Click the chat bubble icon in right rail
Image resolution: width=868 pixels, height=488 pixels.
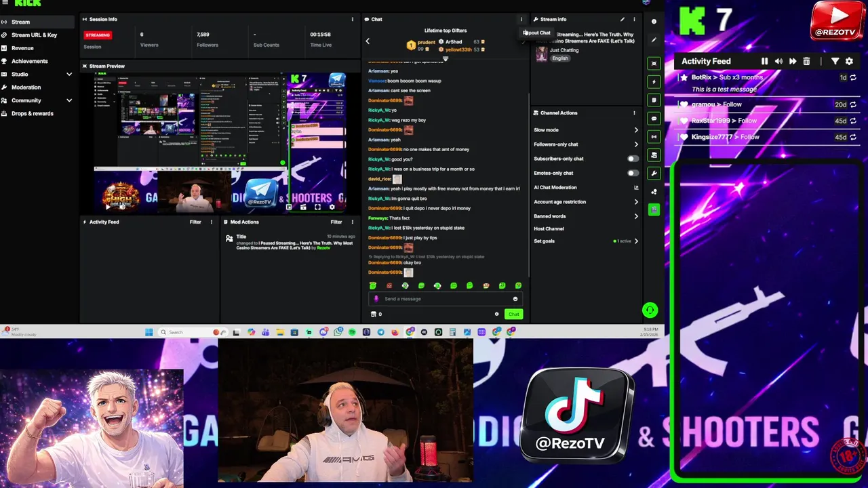(654, 119)
